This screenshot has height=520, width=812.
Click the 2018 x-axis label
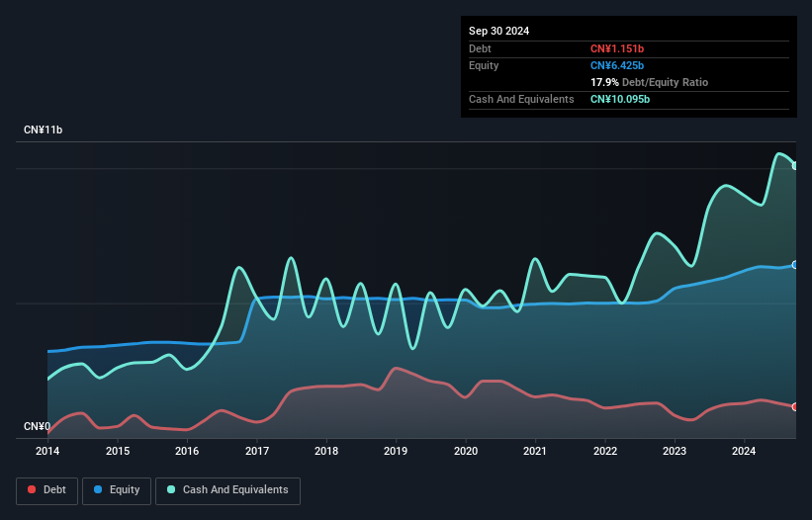pyautogui.click(x=326, y=451)
